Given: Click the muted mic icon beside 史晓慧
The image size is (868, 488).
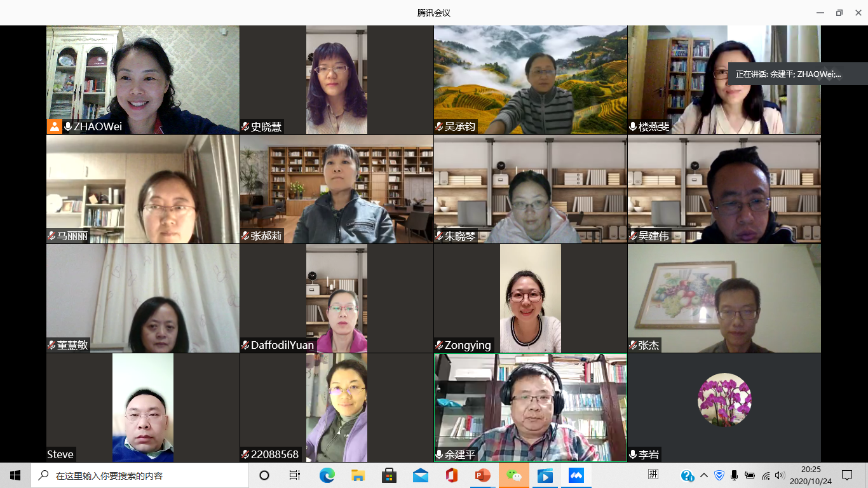Looking at the screenshot, I should click(x=245, y=127).
